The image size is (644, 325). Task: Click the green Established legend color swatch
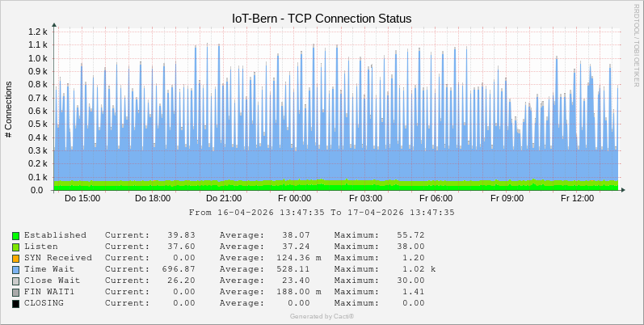pyautogui.click(x=15, y=235)
